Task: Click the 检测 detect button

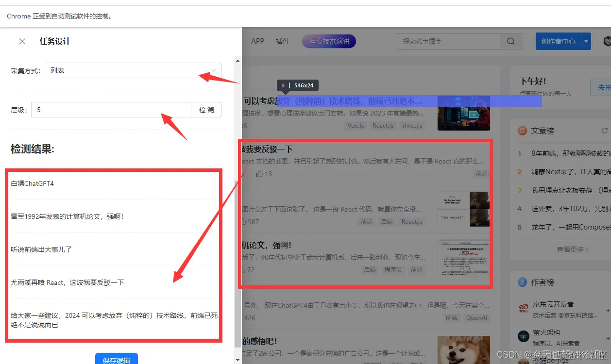Action: [x=207, y=110]
